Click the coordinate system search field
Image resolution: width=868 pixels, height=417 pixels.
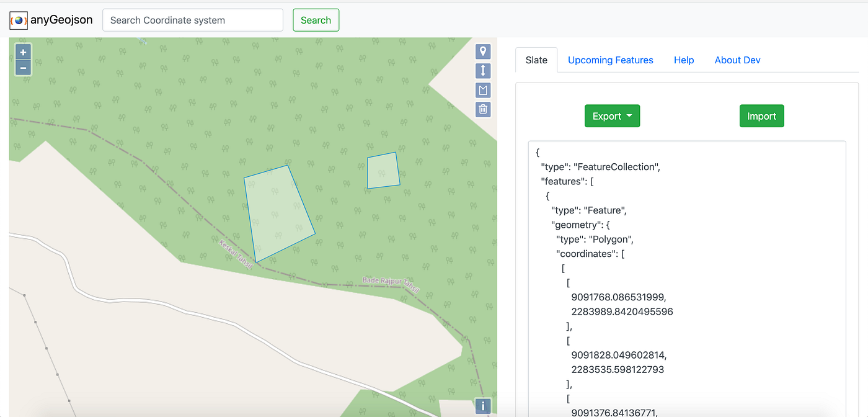(192, 20)
